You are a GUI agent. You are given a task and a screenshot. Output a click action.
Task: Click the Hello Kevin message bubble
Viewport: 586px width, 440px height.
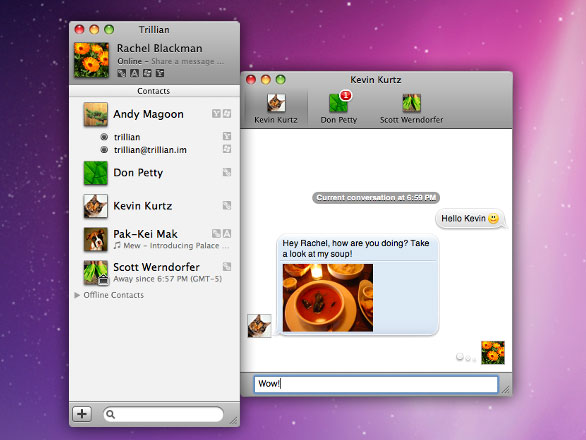point(470,219)
